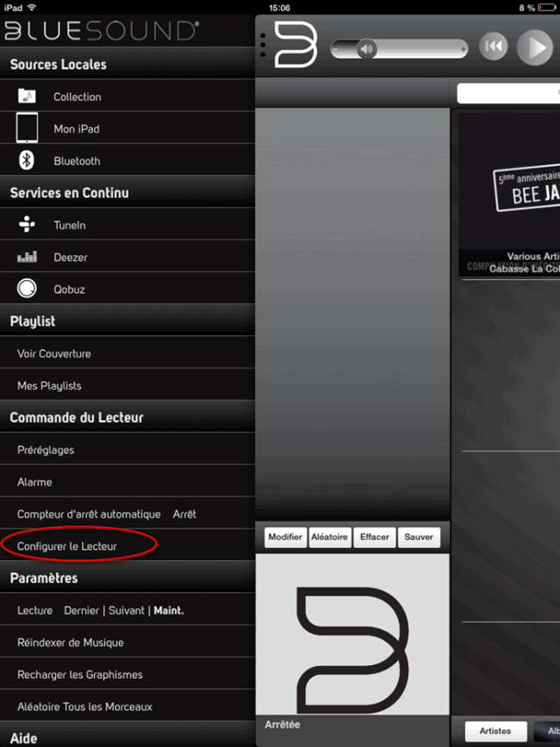
Task: Tap the Bluesound B logo in toolbar
Action: click(x=296, y=45)
